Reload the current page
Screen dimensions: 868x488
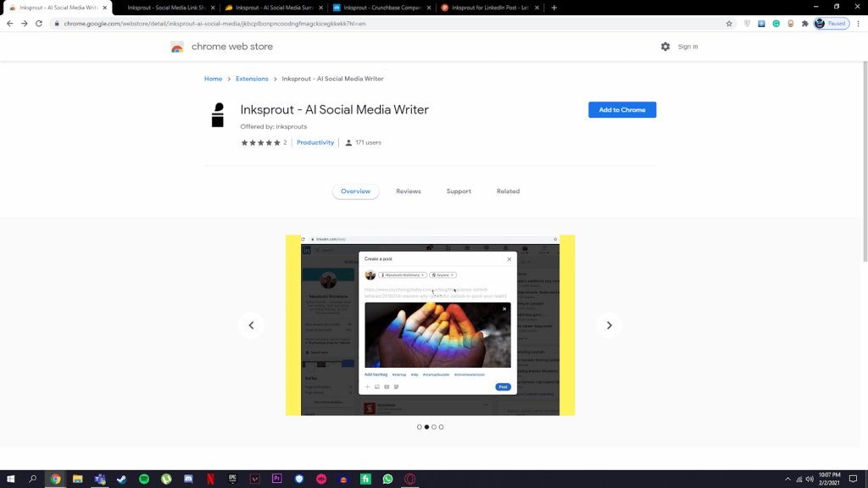(x=39, y=24)
